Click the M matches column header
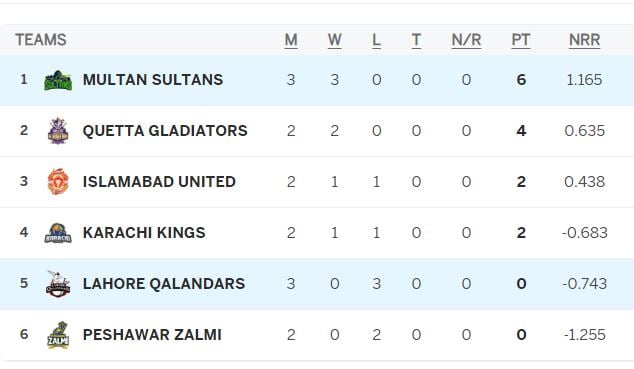Screen dimensions: 634x369 pyautogui.click(x=291, y=40)
